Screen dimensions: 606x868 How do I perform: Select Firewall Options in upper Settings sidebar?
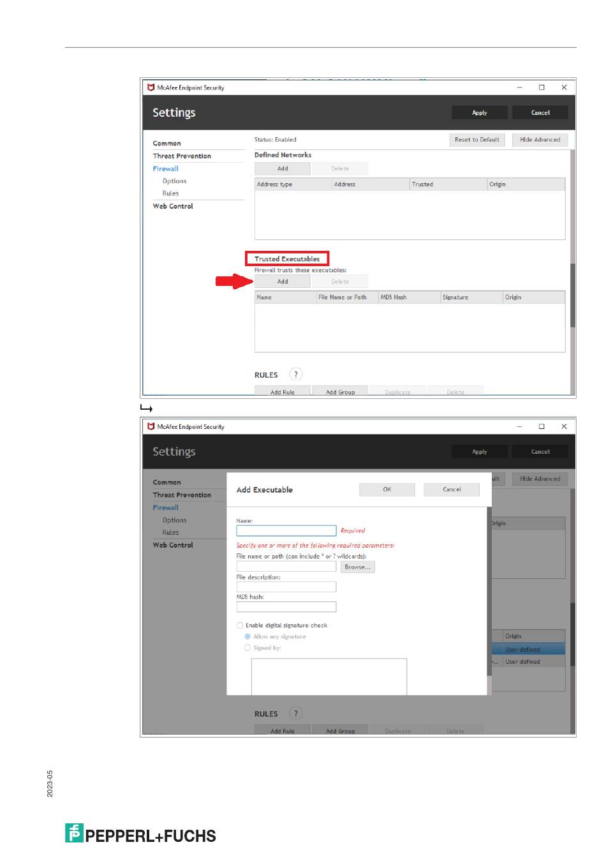tap(174, 181)
